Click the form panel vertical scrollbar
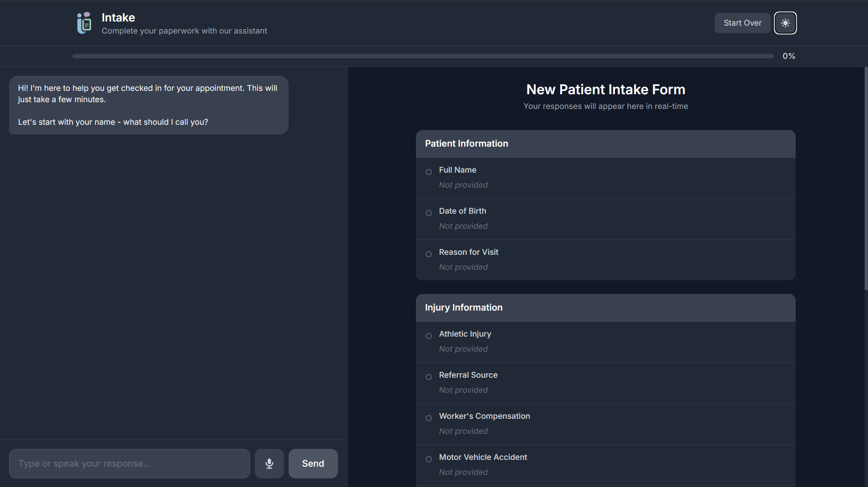 [866, 179]
